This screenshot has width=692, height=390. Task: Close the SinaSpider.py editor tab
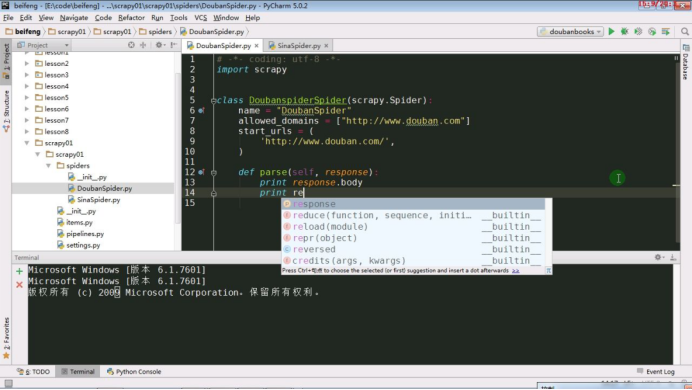[326, 45]
